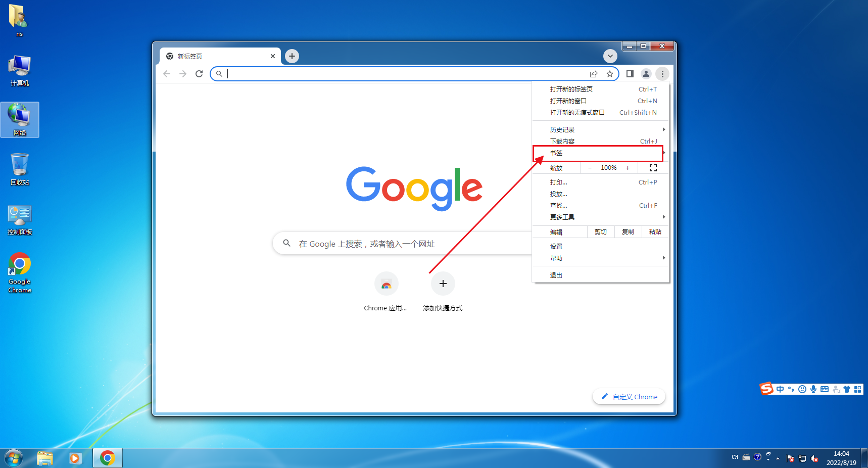Click the CH language indicator in taskbar
868x468 pixels.
point(735,457)
